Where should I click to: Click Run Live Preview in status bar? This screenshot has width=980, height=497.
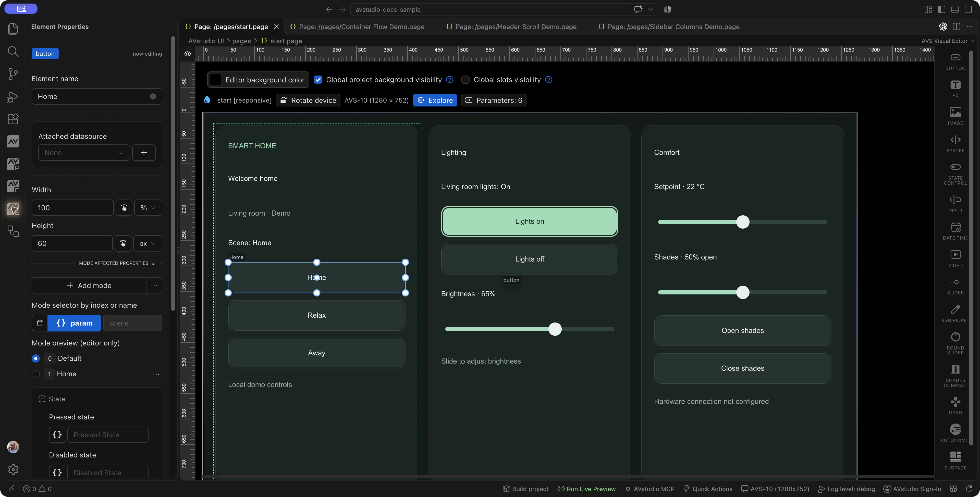pyautogui.click(x=586, y=489)
